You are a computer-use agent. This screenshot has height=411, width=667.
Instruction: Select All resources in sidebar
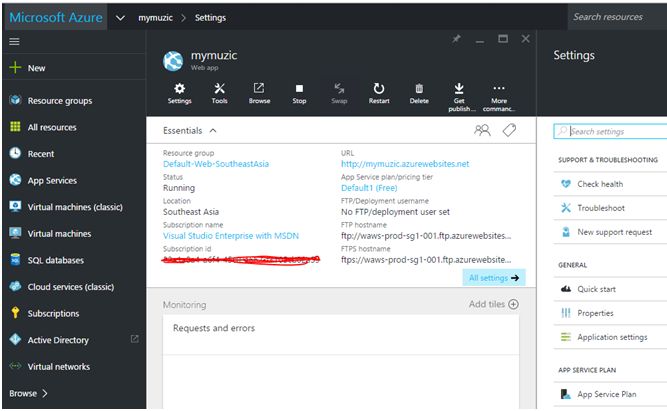(52, 127)
